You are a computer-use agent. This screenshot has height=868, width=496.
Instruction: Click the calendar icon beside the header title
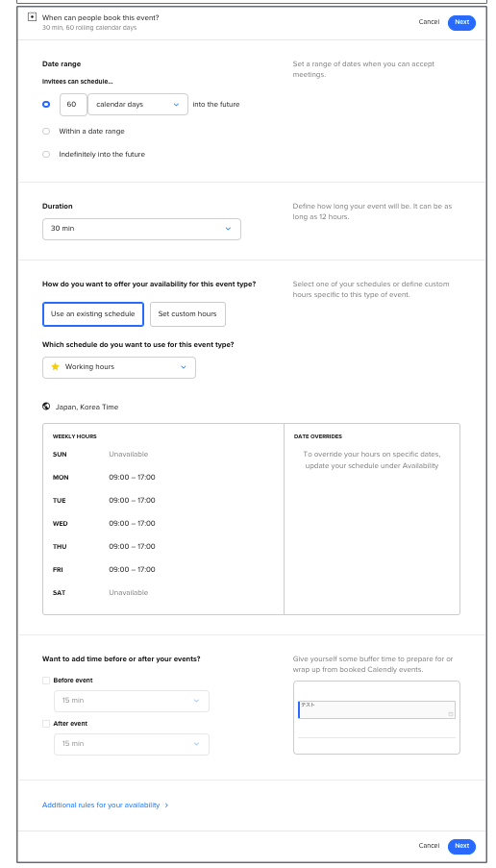pyautogui.click(x=32, y=17)
